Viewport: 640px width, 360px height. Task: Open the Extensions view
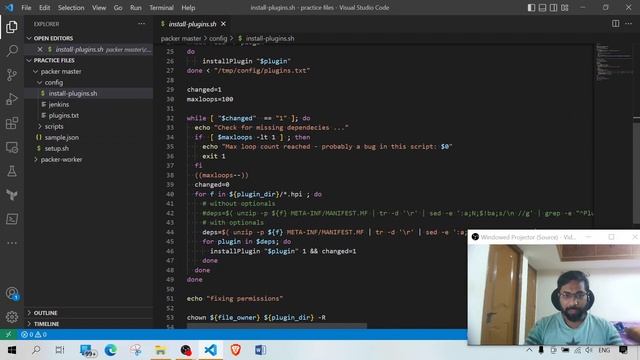coord(12,123)
